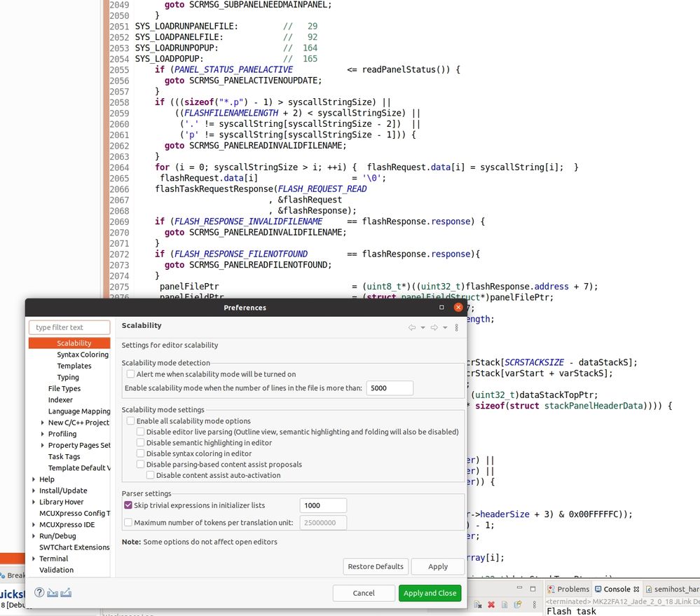Click Restore Defaults button
The image size is (700, 616).
(x=376, y=566)
